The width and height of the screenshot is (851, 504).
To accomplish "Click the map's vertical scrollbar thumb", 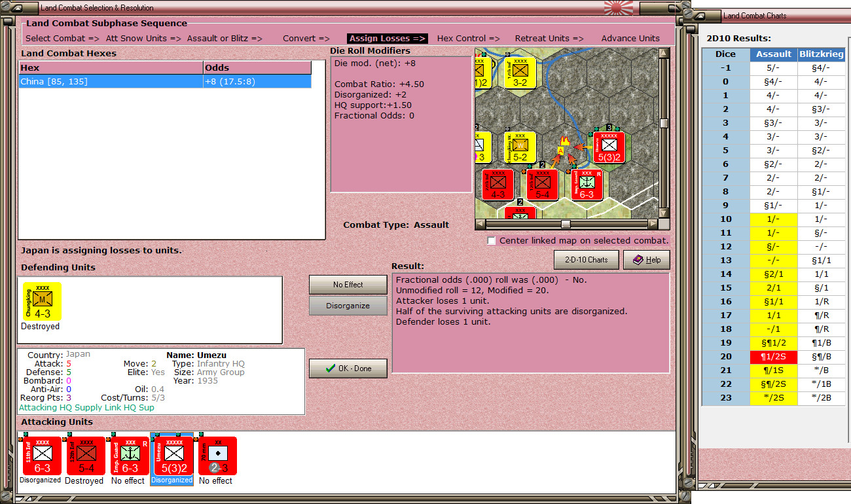I will click(664, 124).
